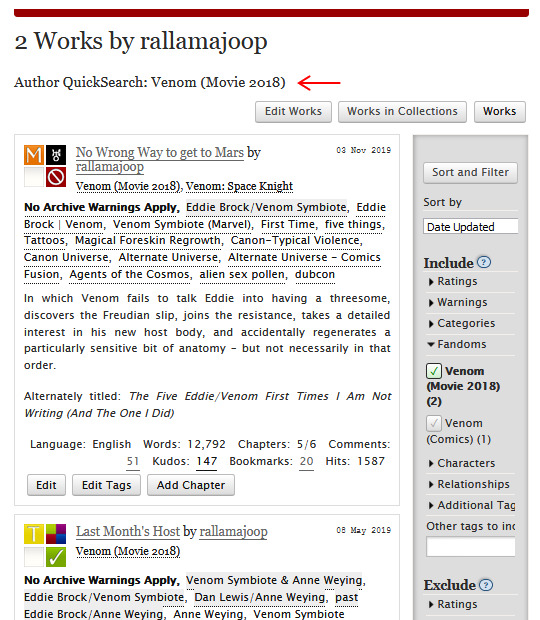Expand Include Ratings section
The image size is (540, 620).
pos(452,282)
